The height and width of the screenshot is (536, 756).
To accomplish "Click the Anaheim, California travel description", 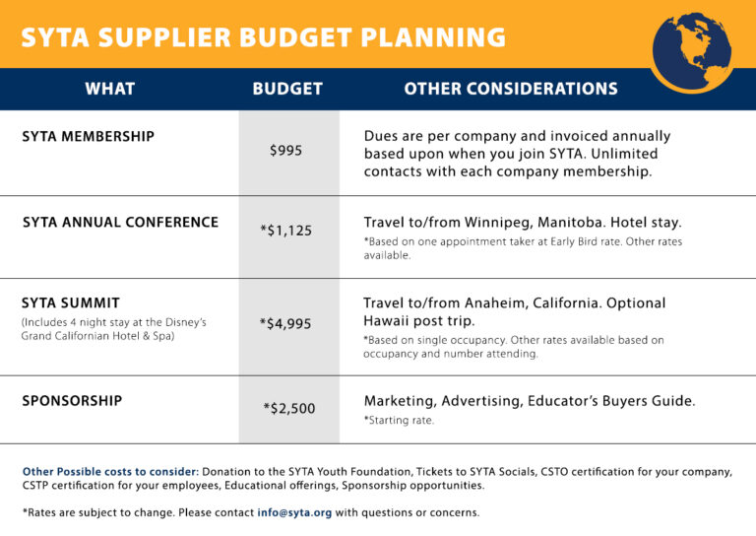I will (x=514, y=311).
